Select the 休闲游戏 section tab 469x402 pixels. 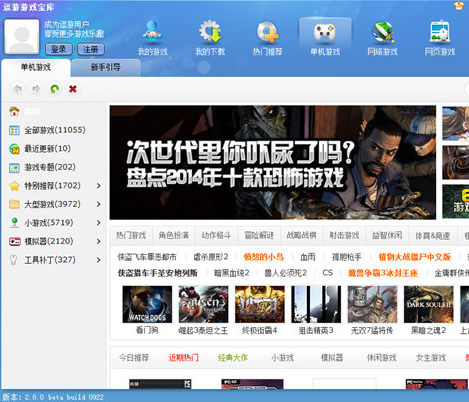coord(381,358)
